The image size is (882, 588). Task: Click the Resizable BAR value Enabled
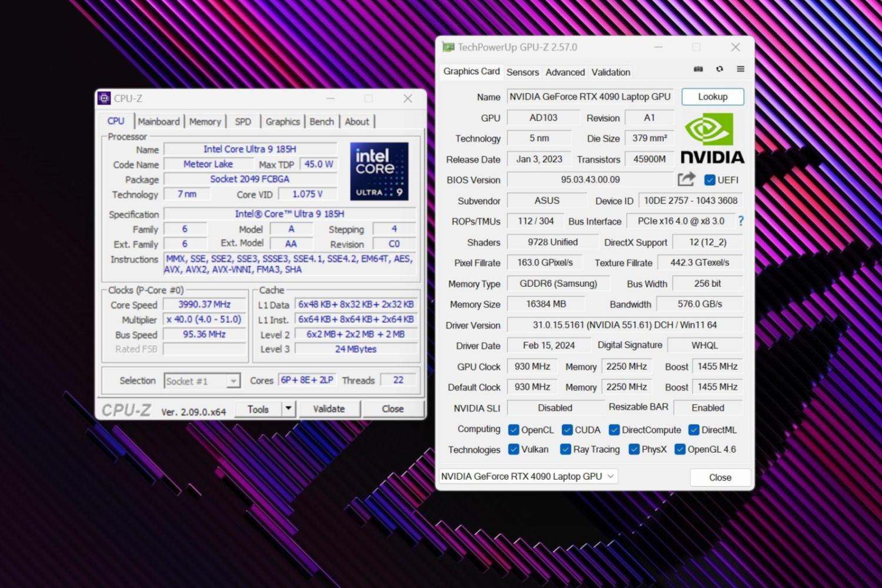[708, 407]
